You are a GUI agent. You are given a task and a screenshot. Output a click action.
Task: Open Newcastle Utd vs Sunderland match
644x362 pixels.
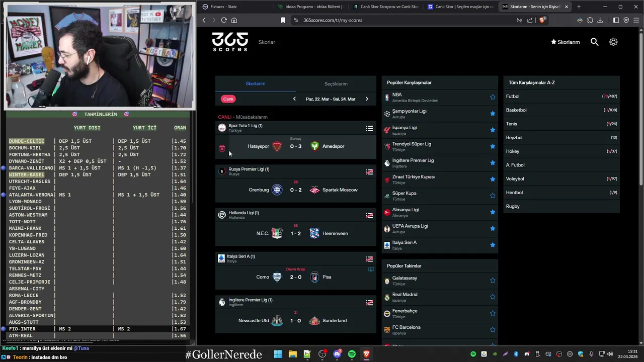[296, 321]
